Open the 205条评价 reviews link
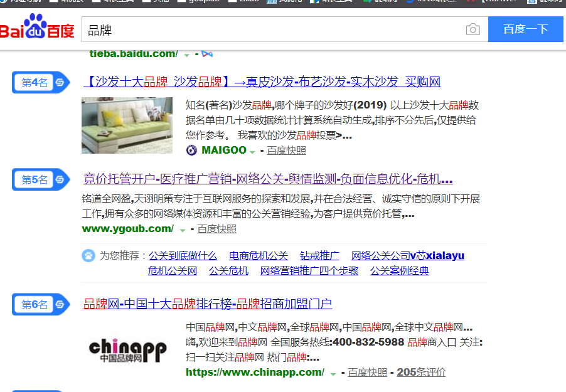This screenshot has width=566, height=392. [421, 373]
